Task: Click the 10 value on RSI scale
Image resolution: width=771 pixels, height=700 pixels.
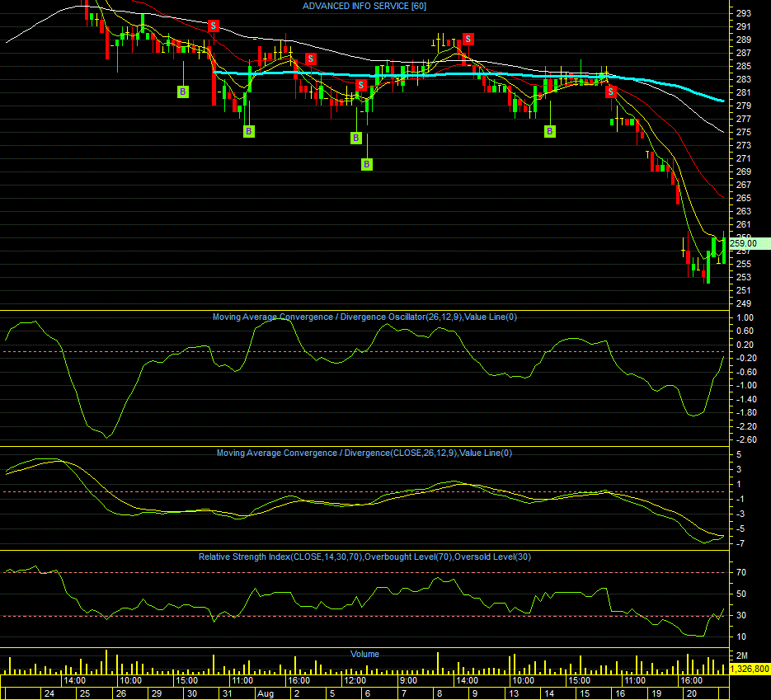Action: 741,637
